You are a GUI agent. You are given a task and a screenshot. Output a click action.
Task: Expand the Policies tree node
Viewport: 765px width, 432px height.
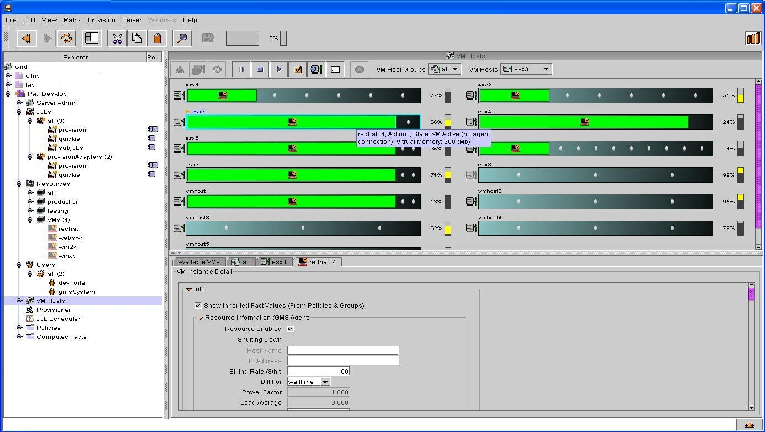(19, 328)
